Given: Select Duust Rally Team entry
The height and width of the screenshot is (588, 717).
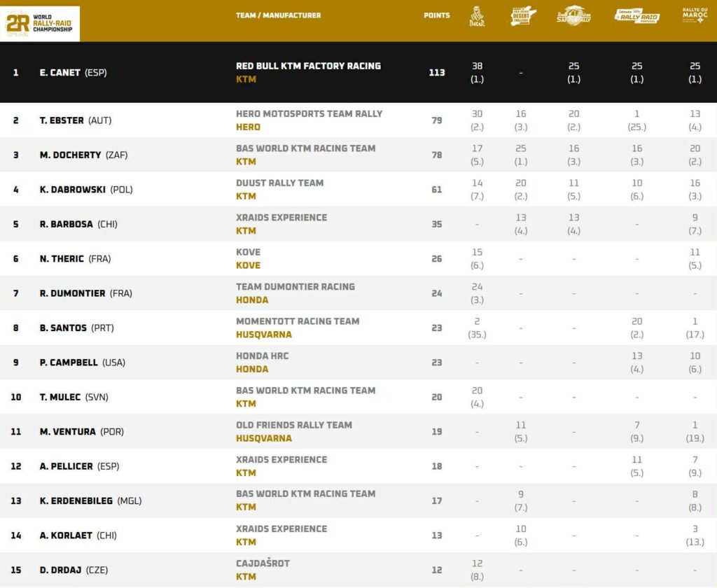Looking at the screenshot, I should [x=279, y=183].
